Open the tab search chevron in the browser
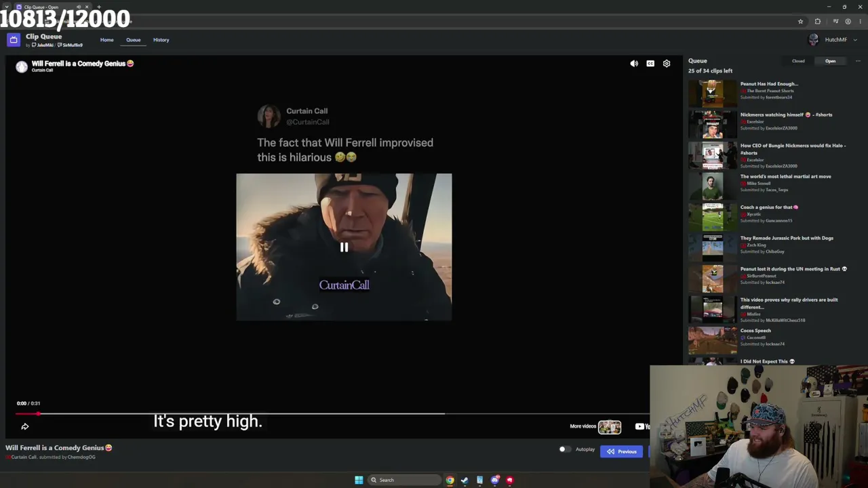This screenshot has height=488, width=868. 6,7
